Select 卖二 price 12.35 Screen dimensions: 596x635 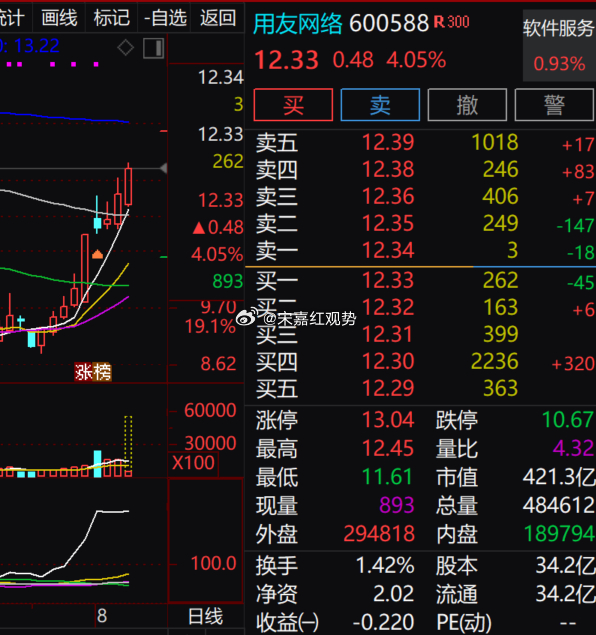click(x=388, y=224)
